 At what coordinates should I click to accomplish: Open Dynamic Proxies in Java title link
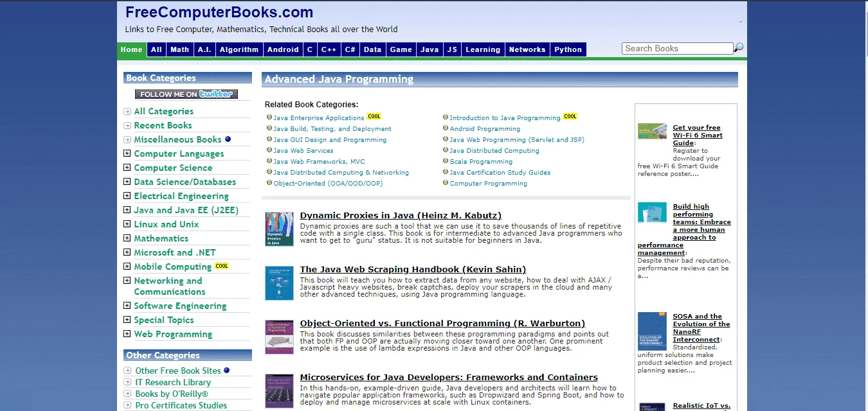[401, 216]
